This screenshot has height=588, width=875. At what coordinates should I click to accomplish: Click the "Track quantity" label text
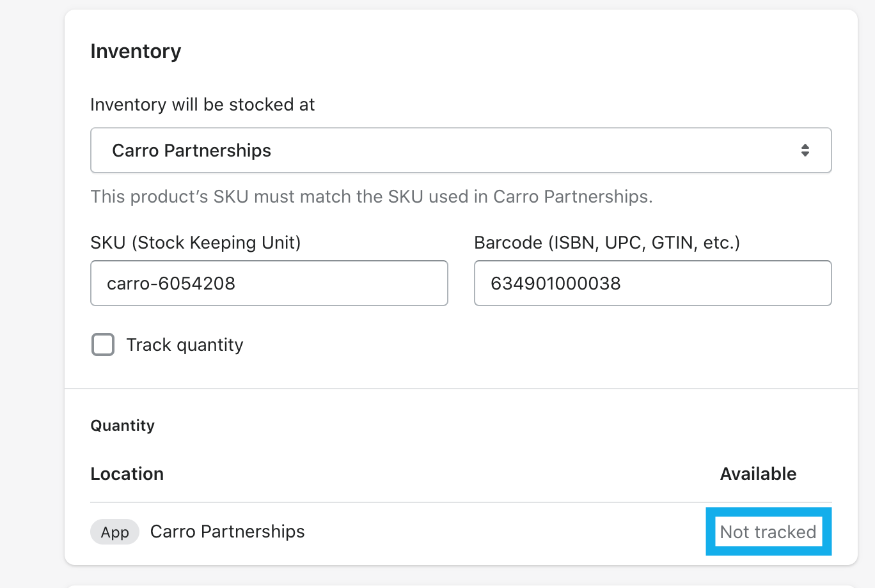pyautogui.click(x=185, y=345)
